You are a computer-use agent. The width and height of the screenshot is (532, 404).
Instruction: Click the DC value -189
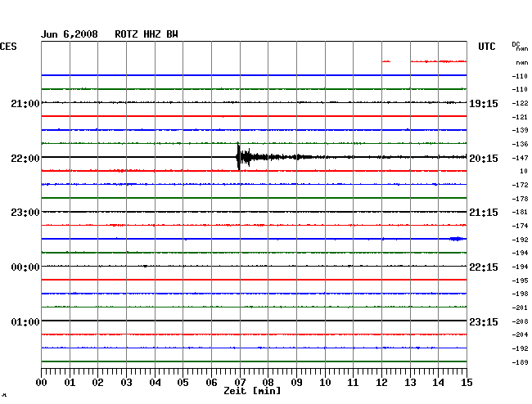coord(520,362)
